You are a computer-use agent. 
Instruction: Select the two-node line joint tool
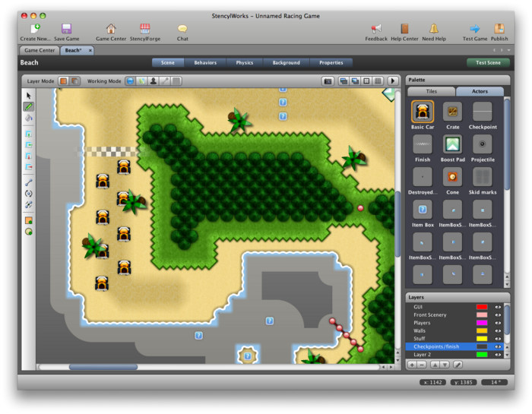pos(29,182)
